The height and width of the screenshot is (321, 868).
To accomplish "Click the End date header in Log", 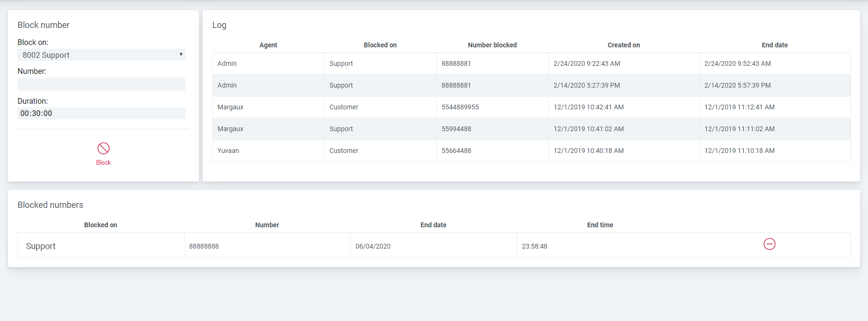I will (x=774, y=45).
